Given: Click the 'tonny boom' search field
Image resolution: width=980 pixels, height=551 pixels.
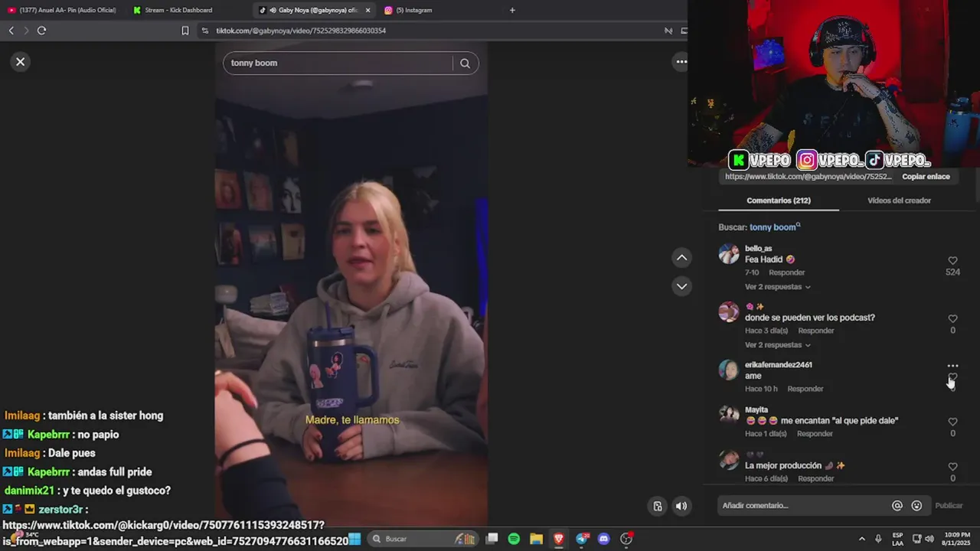Looking at the screenshot, I should [341, 64].
